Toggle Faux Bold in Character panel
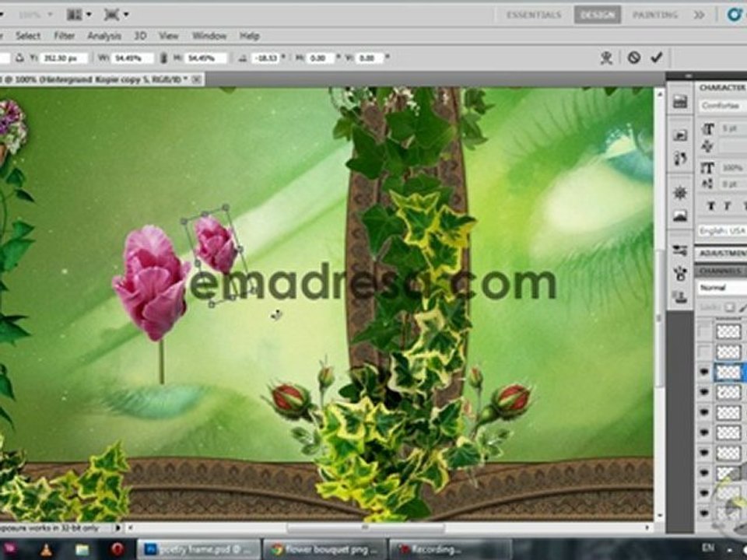The height and width of the screenshot is (560, 747). (x=710, y=205)
